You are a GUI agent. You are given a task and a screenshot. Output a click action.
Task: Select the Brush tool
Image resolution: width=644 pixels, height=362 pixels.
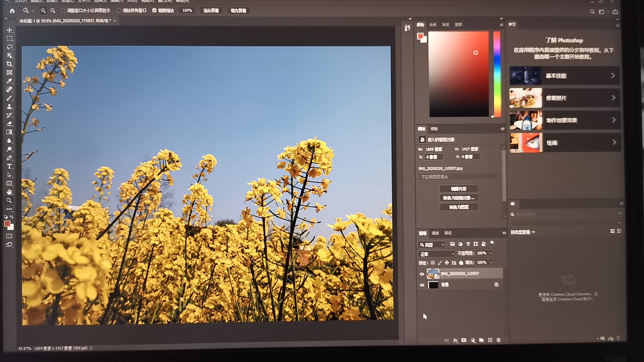point(9,98)
